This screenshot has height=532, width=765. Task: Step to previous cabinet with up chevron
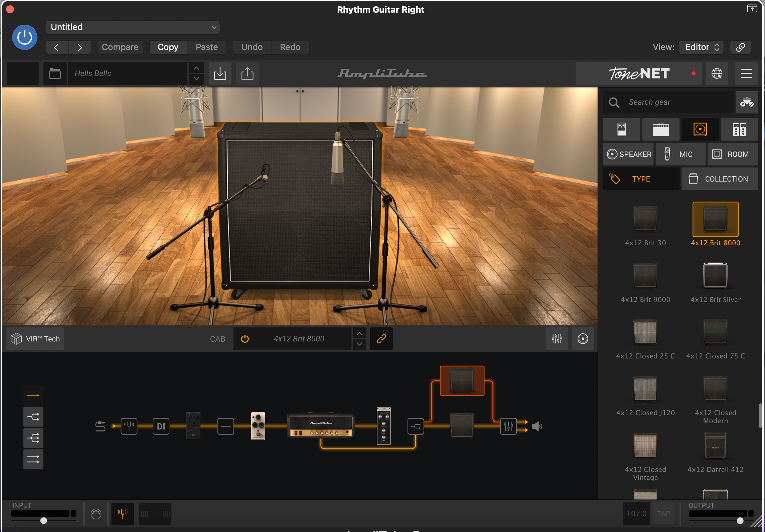(x=359, y=333)
